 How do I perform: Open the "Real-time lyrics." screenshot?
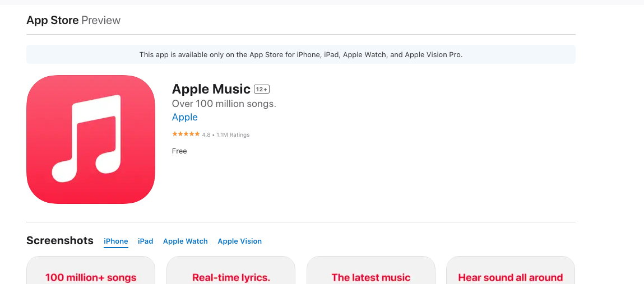[231, 273]
